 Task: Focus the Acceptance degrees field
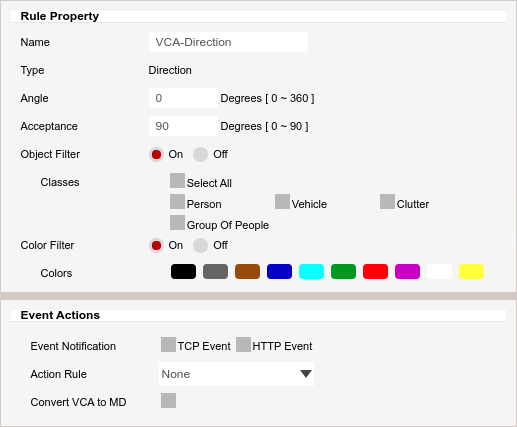(183, 126)
